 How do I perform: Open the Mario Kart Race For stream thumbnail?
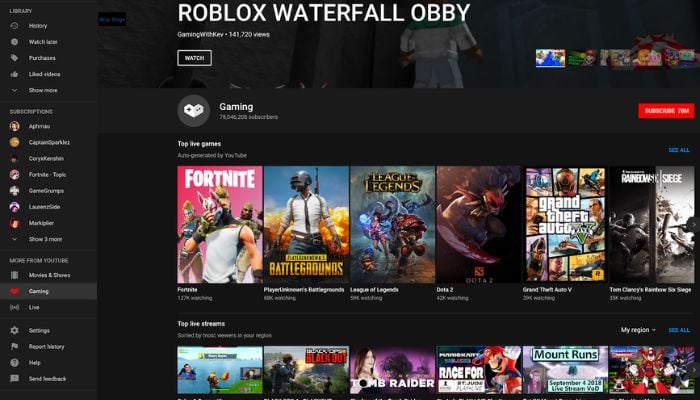point(479,370)
